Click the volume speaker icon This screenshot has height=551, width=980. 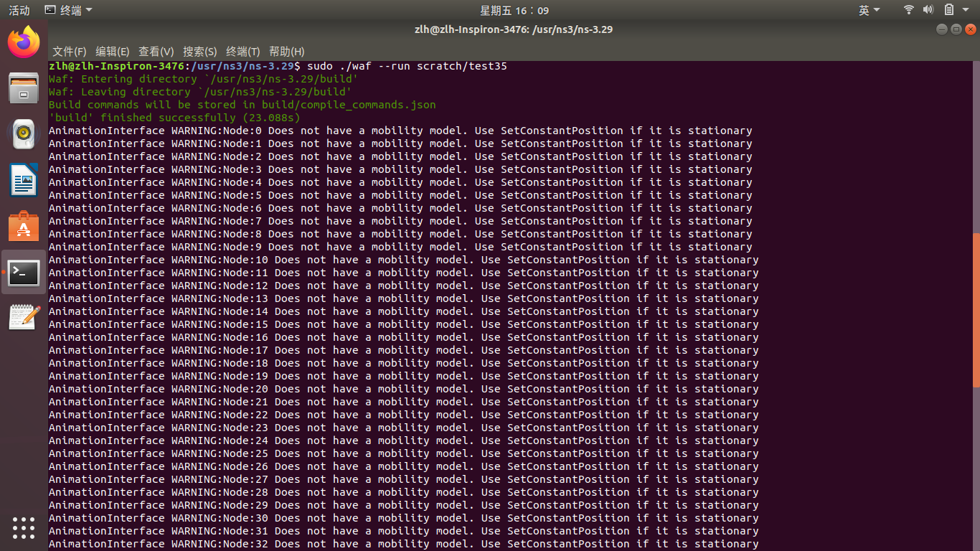pos(928,10)
